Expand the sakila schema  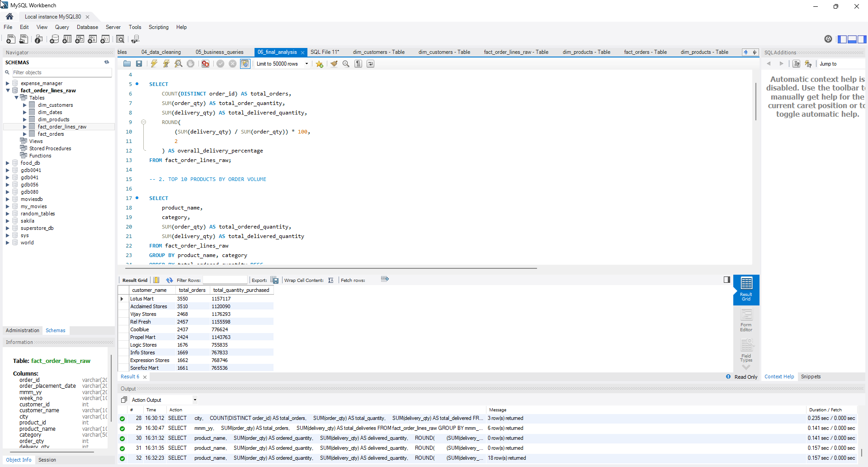[8, 221]
